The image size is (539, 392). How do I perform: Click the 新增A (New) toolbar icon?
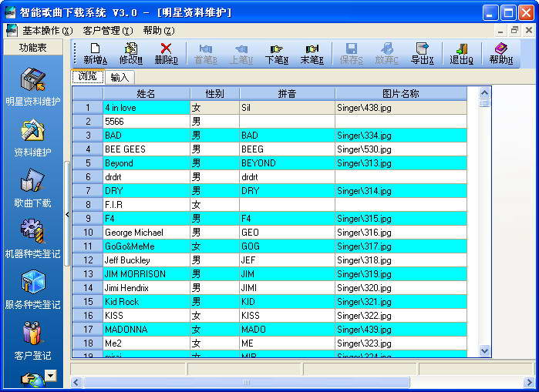click(95, 49)
